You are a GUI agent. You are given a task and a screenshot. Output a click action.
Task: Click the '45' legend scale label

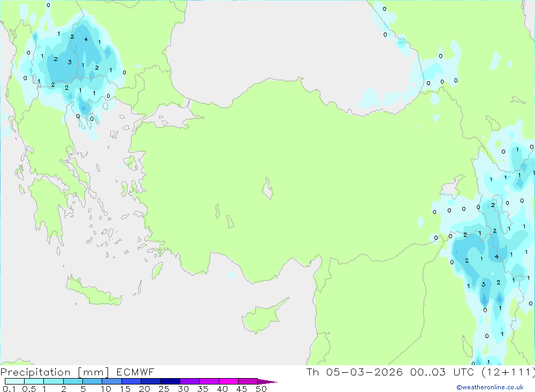tap(242, 389)
